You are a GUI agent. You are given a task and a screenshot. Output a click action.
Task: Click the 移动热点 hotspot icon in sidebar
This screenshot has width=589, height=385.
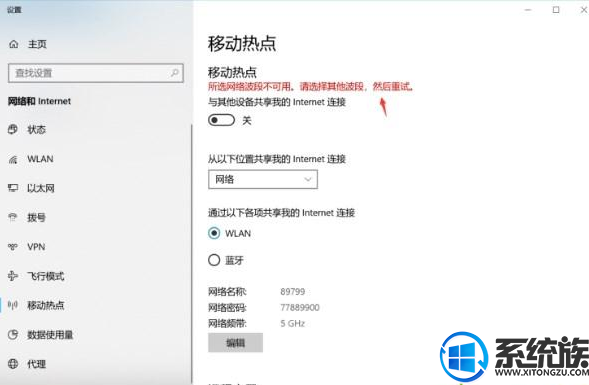[x=13, y=305]
